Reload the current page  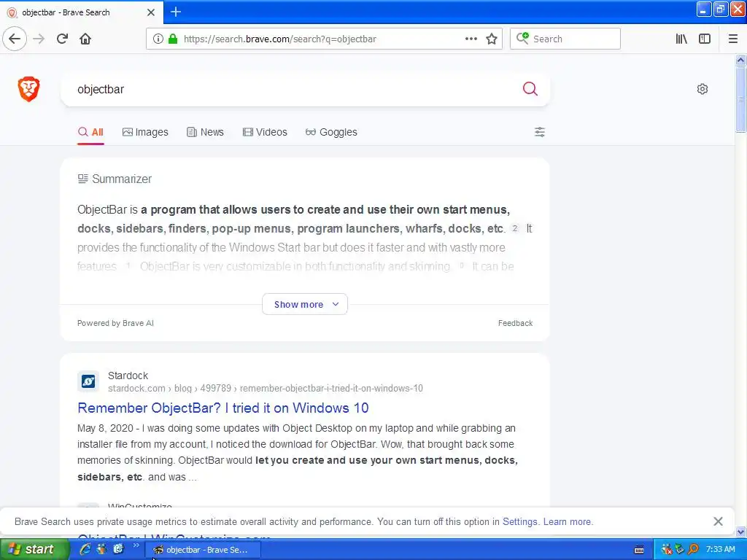62,39
